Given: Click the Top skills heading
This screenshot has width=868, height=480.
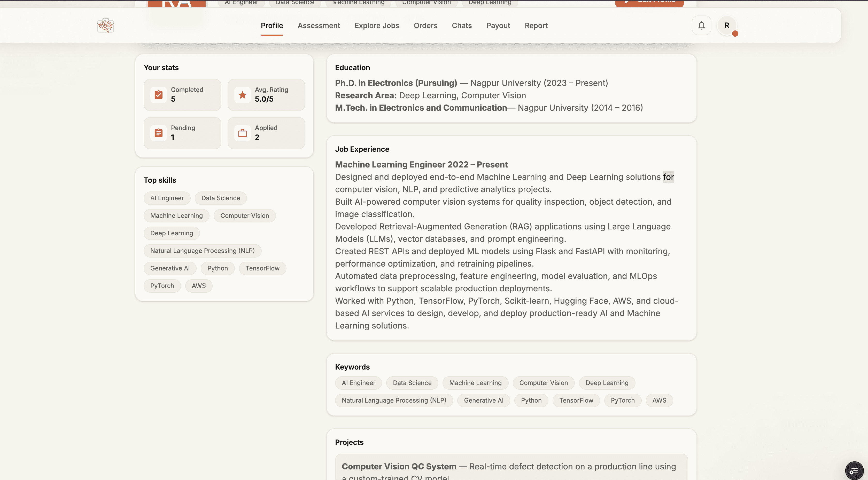Looking at the screenshot, I should click(160, 180).
